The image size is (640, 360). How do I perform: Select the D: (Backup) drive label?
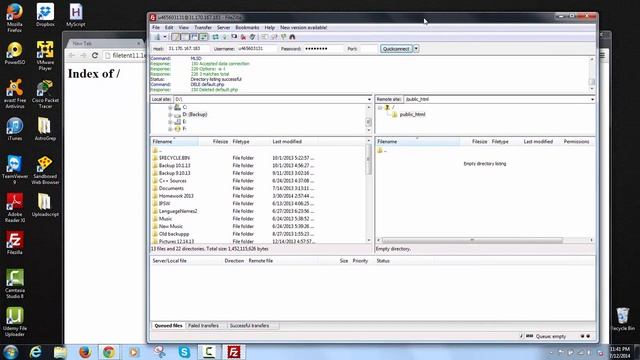[x=195, y=115]
